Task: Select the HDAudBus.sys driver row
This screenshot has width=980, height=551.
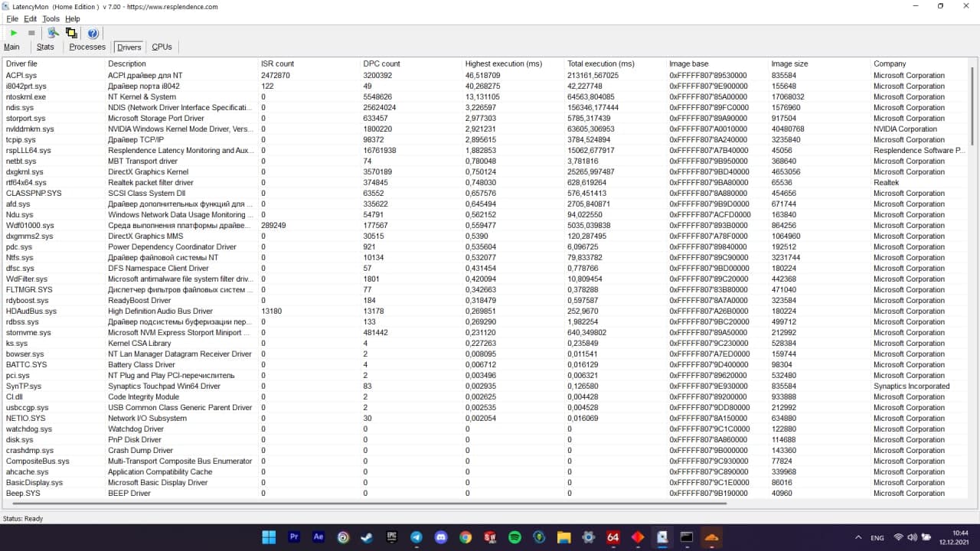Action: click(486, 311)
